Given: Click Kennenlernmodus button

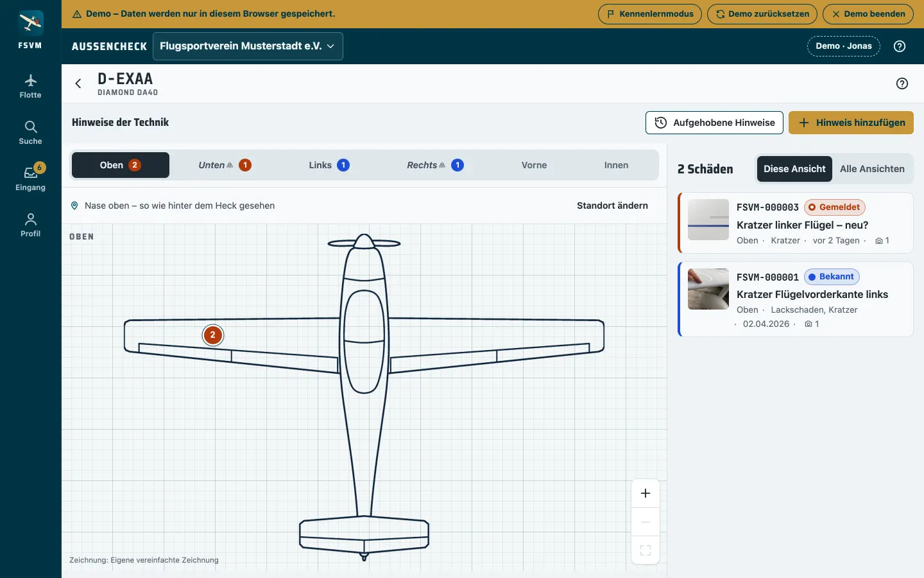Looking at the screenshot, I should 650,14.
